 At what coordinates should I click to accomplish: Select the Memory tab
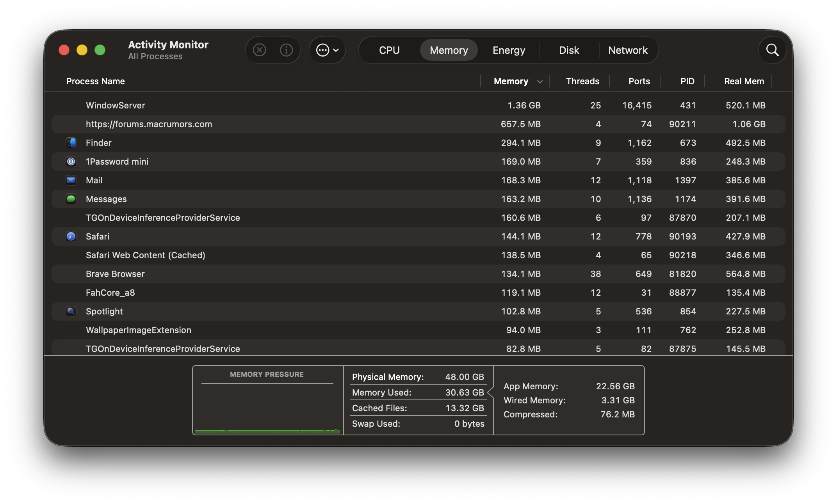tap(449, 50)
